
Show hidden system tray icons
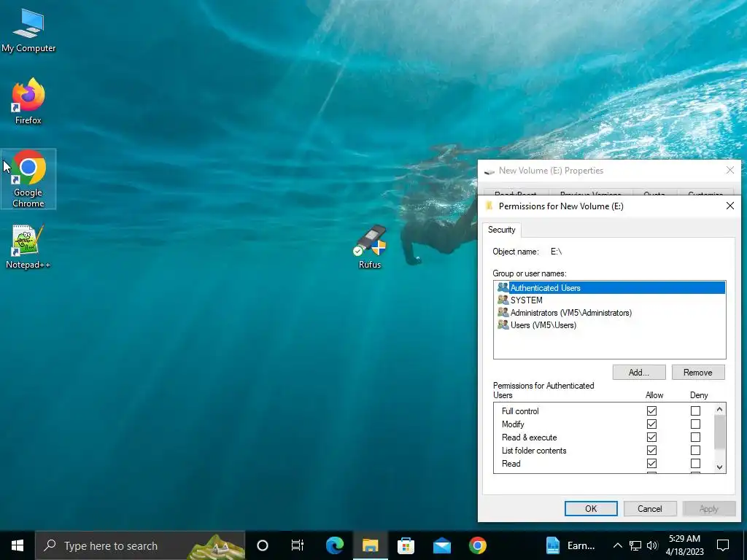click(x=617, y=545)
